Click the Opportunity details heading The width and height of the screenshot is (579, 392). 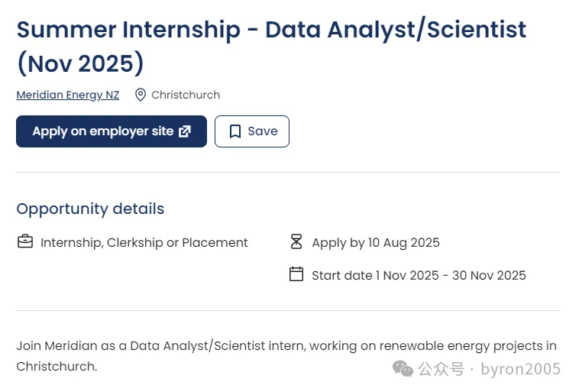[x=90, y=209]
